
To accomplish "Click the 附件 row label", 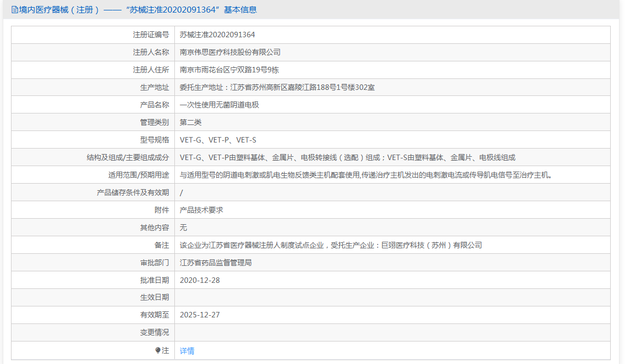I will [x=162, y=210].
